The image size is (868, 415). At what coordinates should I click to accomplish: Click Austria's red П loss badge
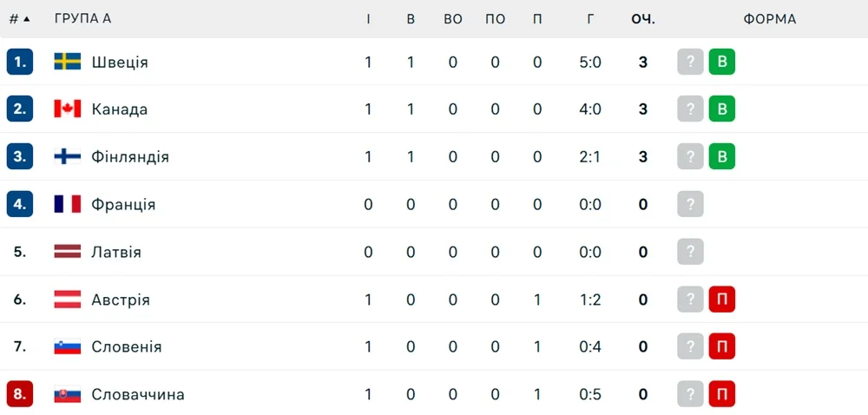pyautogui.click(x=721, y=300)
